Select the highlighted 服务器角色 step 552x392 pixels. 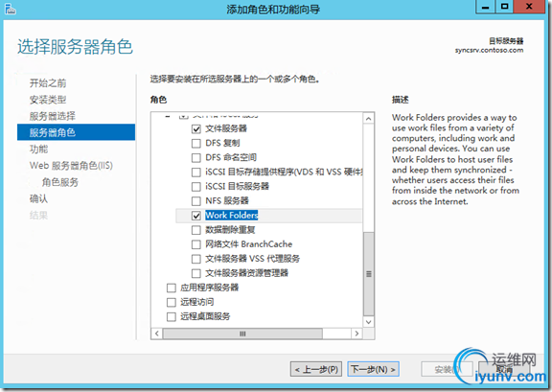click(x=76, y=132)
